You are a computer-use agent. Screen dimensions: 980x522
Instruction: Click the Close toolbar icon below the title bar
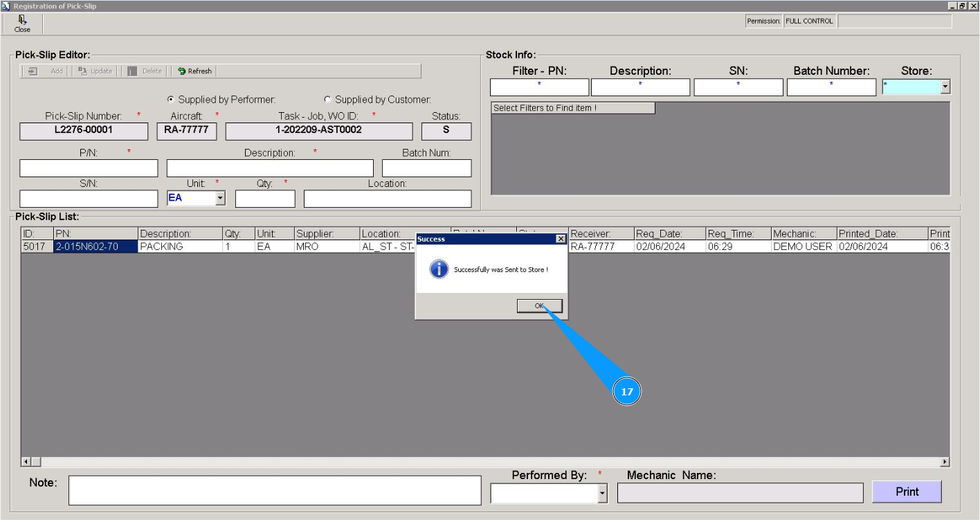[x=22, y=24]
